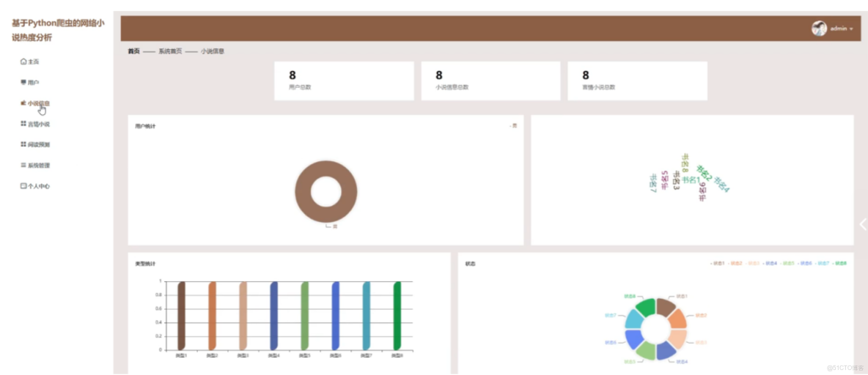Click the icon beside 个人中心
868x375 pixels.
point(23,186)
